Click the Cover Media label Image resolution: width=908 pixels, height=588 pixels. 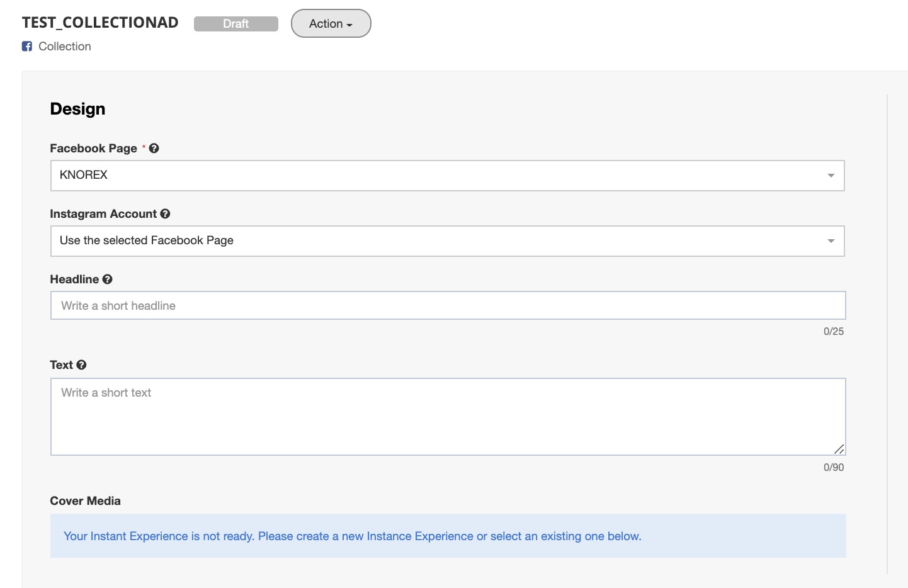tap(85, 501)
